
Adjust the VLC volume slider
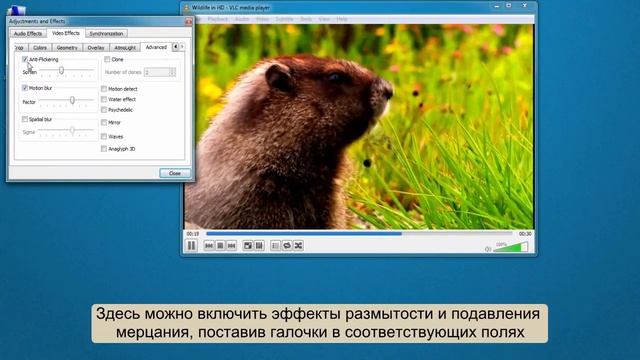(511, 247)
